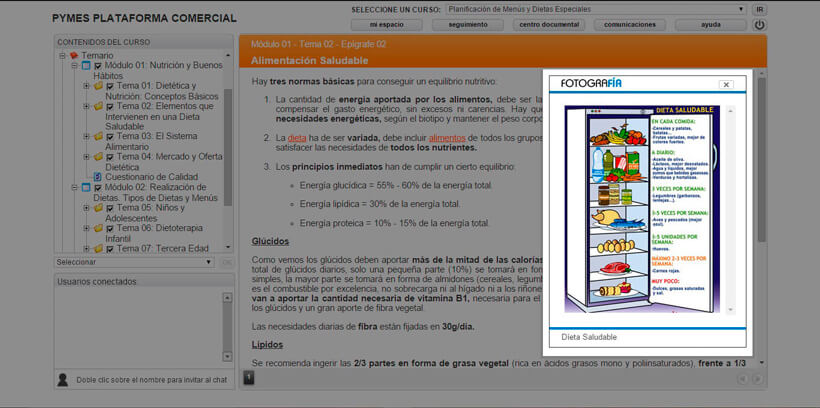Collapse the Módulo 01 tree node

pyautogui.click(x=74, y=65)
